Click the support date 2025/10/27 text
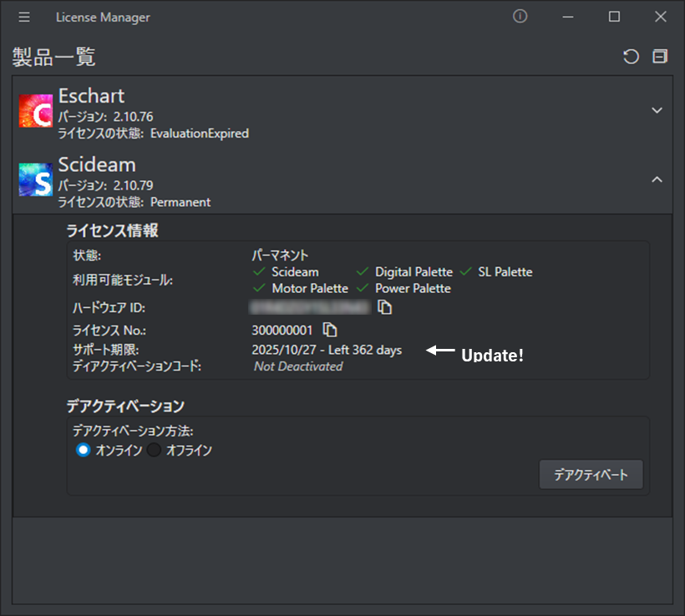Image resolution: width=685 pixels, height=616 pixels. 283,350
